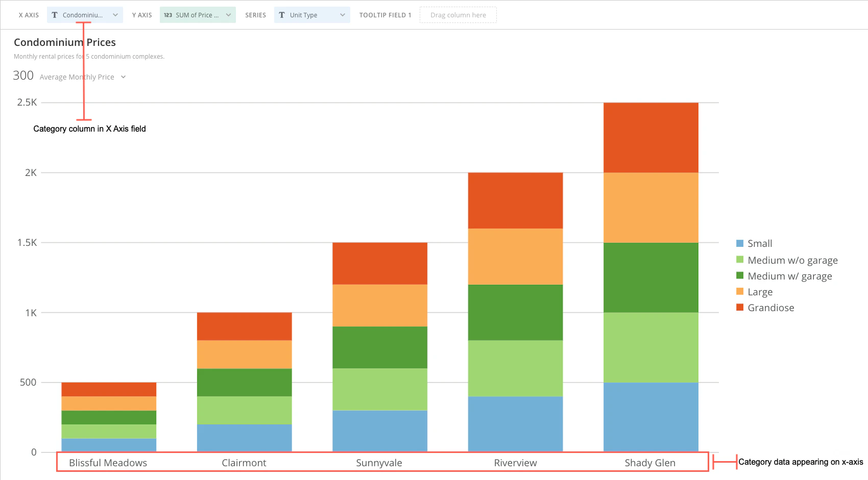This screenshot has height=480, width=868.
Task: Click the 'Medium w/ garage' legend label
Action: pos(790,276)
